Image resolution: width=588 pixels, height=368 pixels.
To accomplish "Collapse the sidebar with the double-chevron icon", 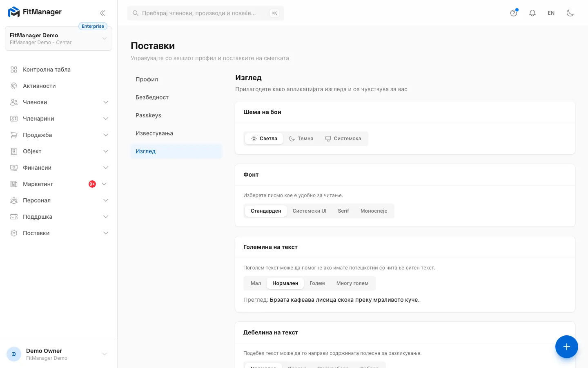I will (102, 13).
